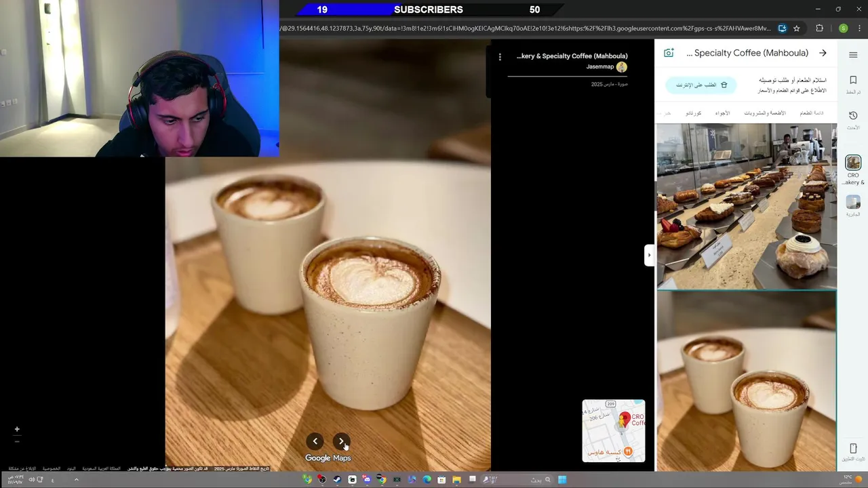Collapse the side panel with arrow handle
The width and height of the screenshot is (868, 488).
click(649, 256)
